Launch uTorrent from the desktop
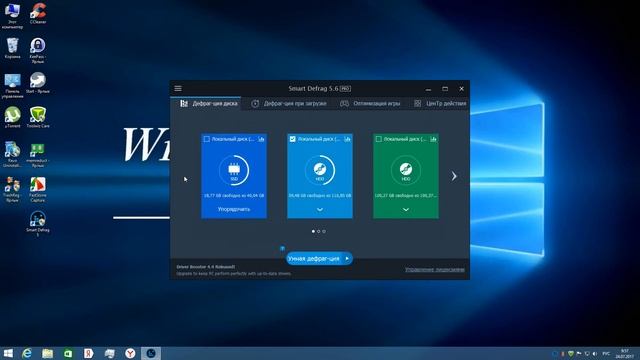The image size is (640, 360). click(12, 118)
